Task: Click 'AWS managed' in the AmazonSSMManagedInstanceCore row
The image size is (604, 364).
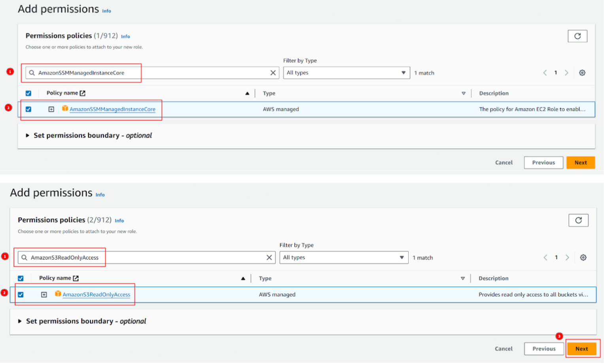Action: (x=281, y=109)
